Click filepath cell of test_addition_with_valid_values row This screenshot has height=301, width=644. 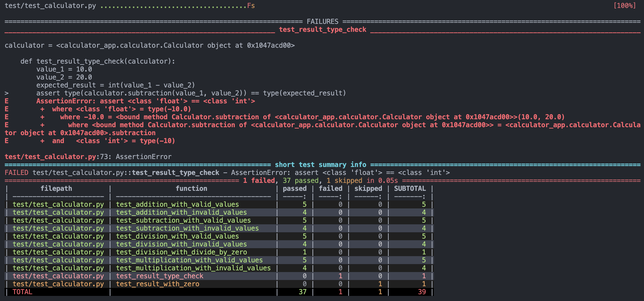tap(58, 204)
